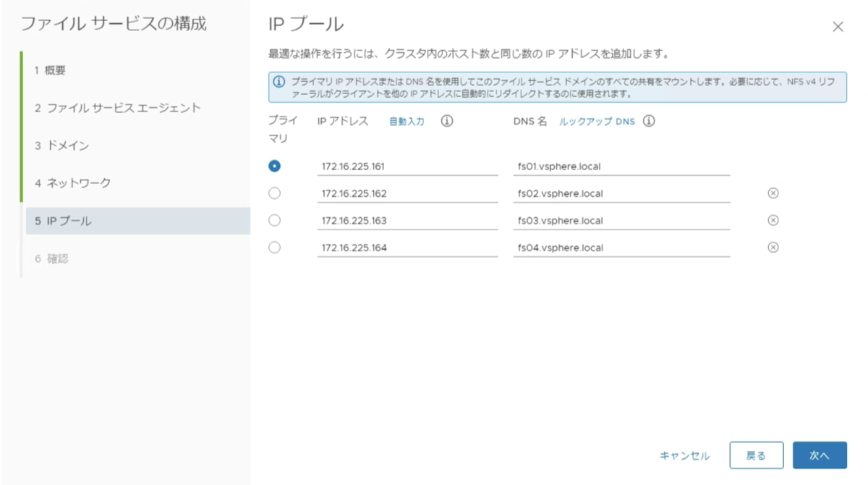This screenshot has width=868, height=485.
Task: Click the 戻る button
Action: pyautogui.click(x=756, y=455)
